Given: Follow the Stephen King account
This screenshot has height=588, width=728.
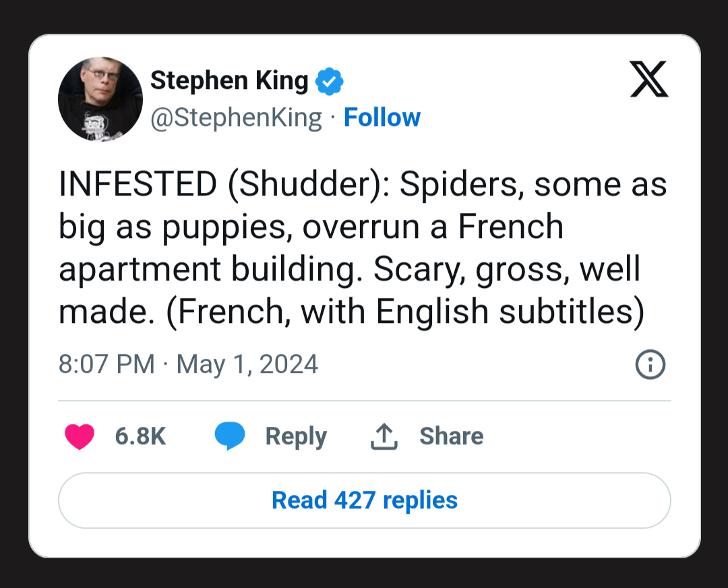Looking at the screenshot, I should [382, 117].
